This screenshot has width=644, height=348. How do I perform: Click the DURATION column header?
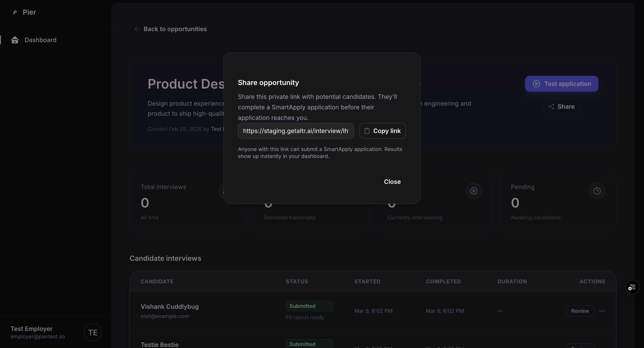click(x=512, y=281)
